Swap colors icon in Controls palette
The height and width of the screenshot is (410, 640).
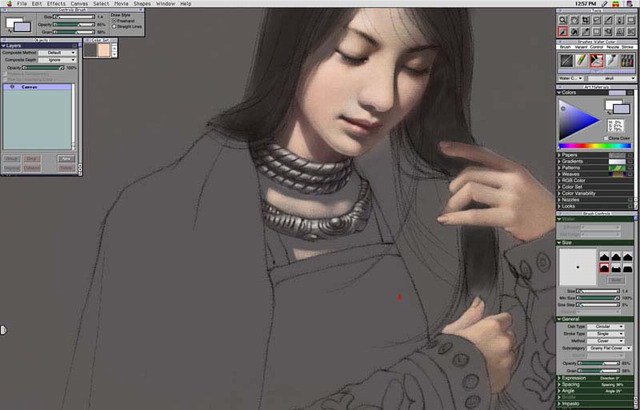click(x=9, y=30)
